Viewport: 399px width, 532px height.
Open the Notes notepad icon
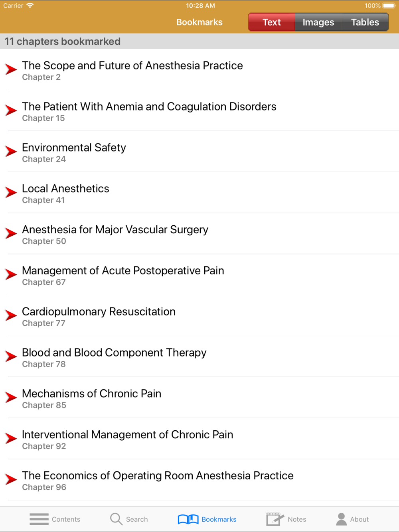tap(275, 519)
